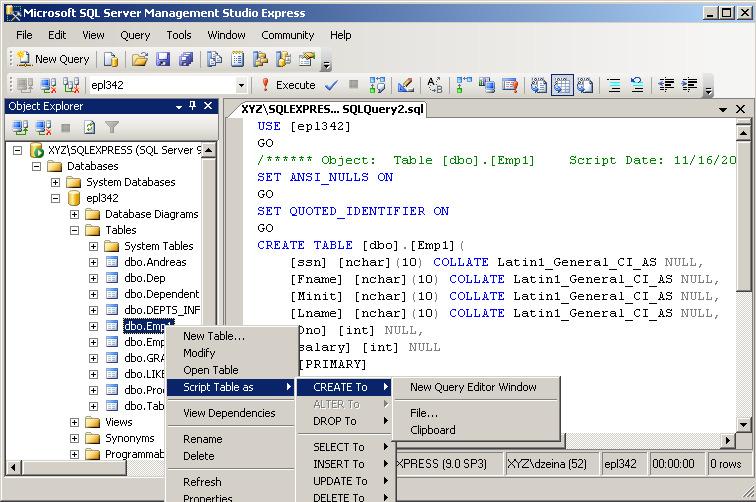Image resolution: width=756 pixels, height=502 pixels.
Task: Click the New Query toolbar button
Action: tap(53, 59)
